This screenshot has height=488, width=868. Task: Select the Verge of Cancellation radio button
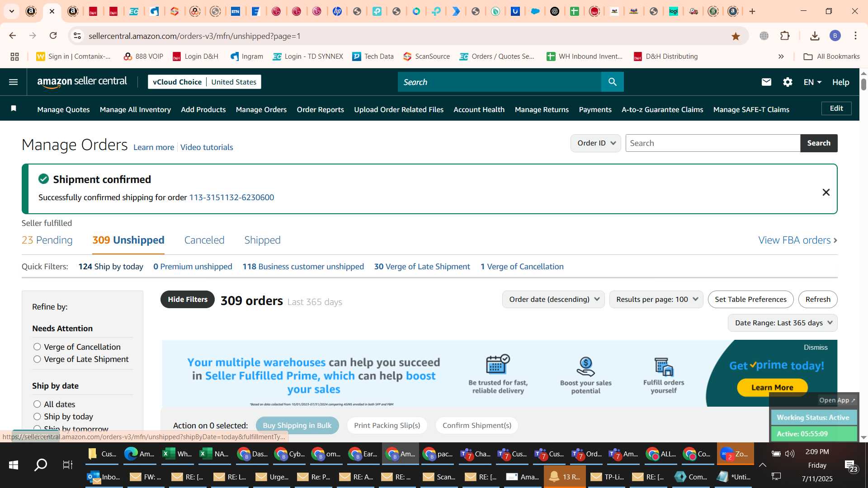[37, 347]
